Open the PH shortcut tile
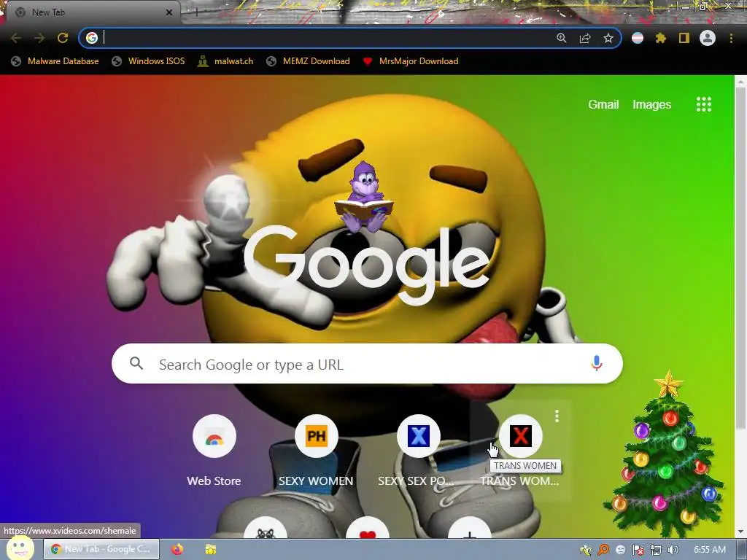The height and width of the screenshot is (560, 747). pos(317,451)
